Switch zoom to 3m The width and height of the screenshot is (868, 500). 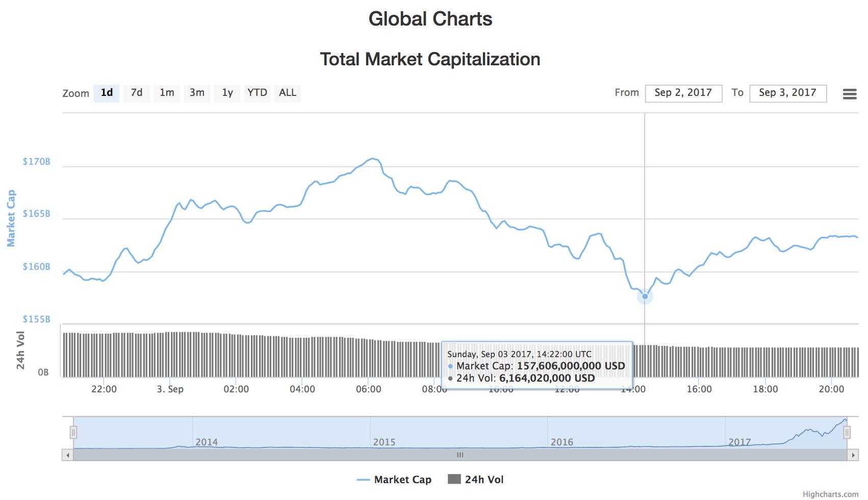(x=197, y=93)
